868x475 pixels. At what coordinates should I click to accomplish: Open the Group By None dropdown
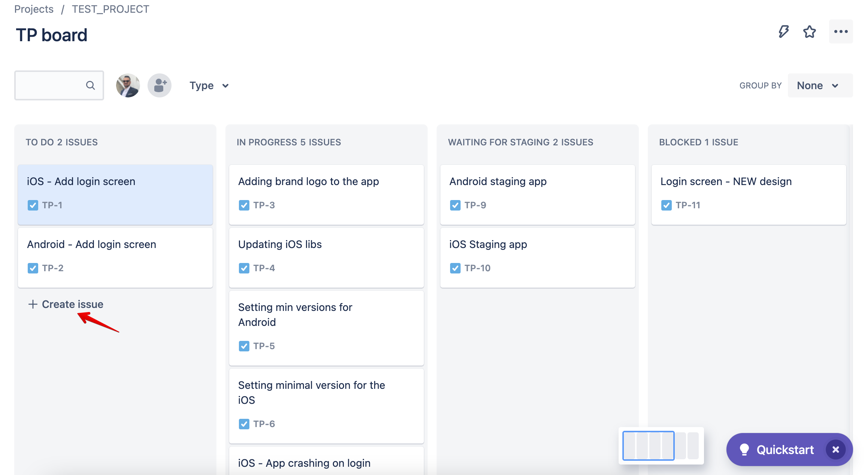coord(818,86)
